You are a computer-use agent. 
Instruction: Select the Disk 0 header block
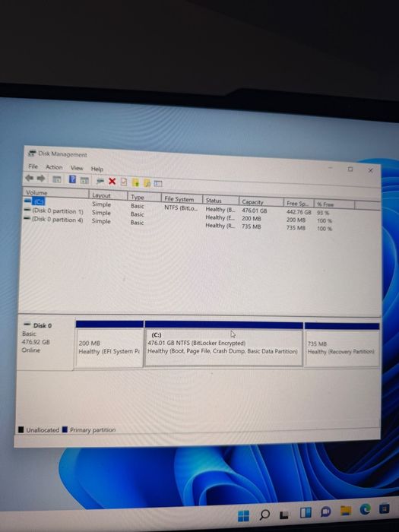coord(46,343)
